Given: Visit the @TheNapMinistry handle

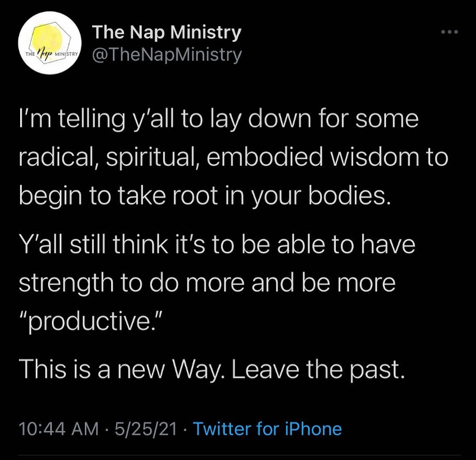Looking at the screenshot, I should [167, 55].
